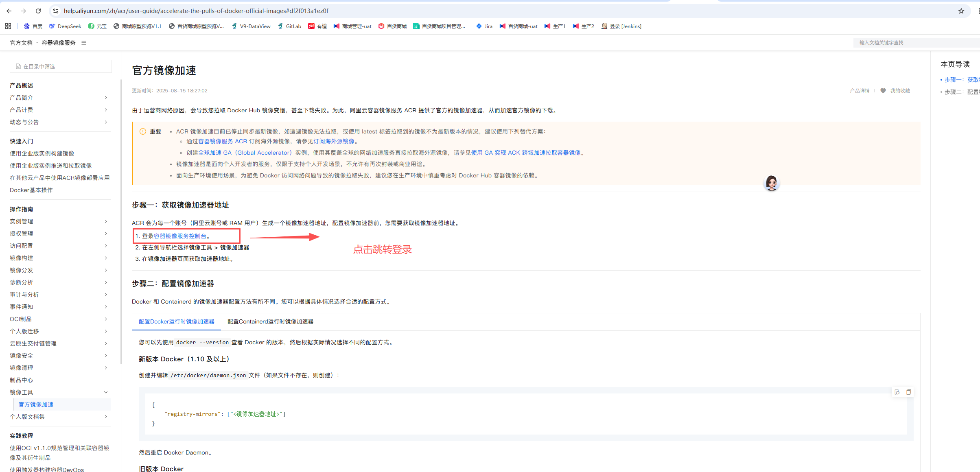980x472 pixels.
Task: Collapse the 镜像工具 sidebar section
Action: (x=106, y=392)
